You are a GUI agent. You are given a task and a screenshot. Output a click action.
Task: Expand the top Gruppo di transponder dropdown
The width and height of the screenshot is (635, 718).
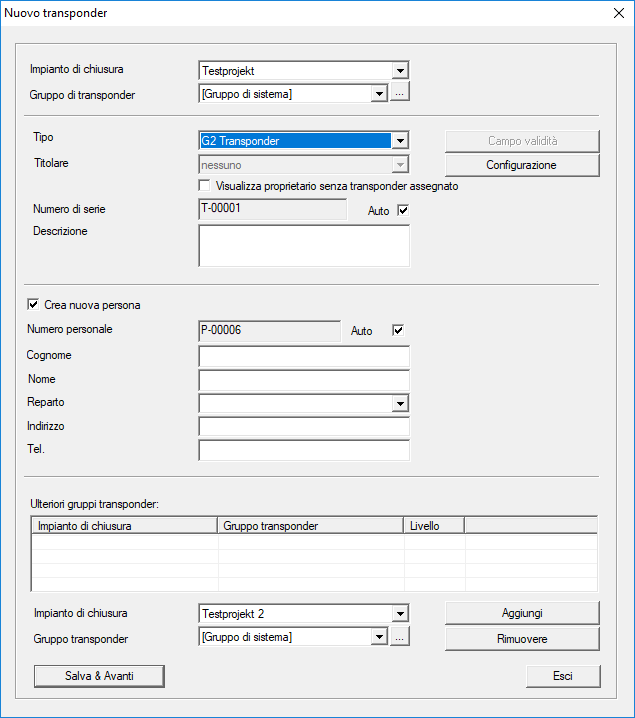click(x=379, y=94)
